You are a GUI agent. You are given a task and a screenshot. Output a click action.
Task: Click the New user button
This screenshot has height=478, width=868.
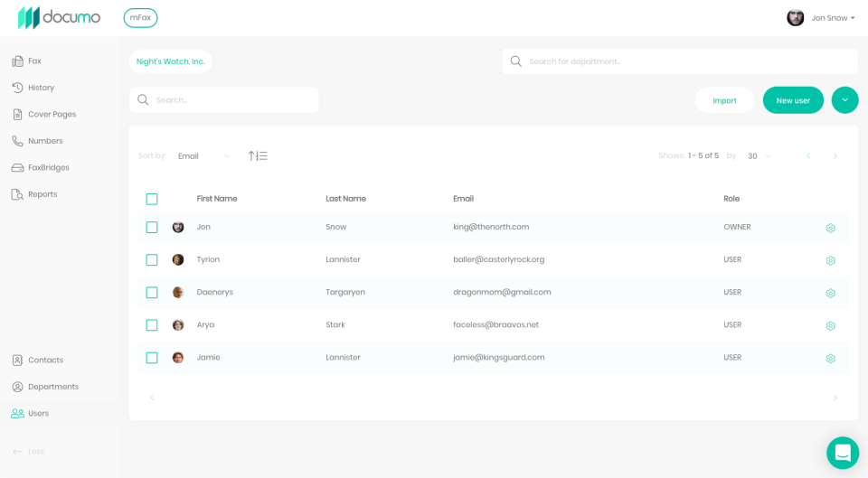click(793, 100)
